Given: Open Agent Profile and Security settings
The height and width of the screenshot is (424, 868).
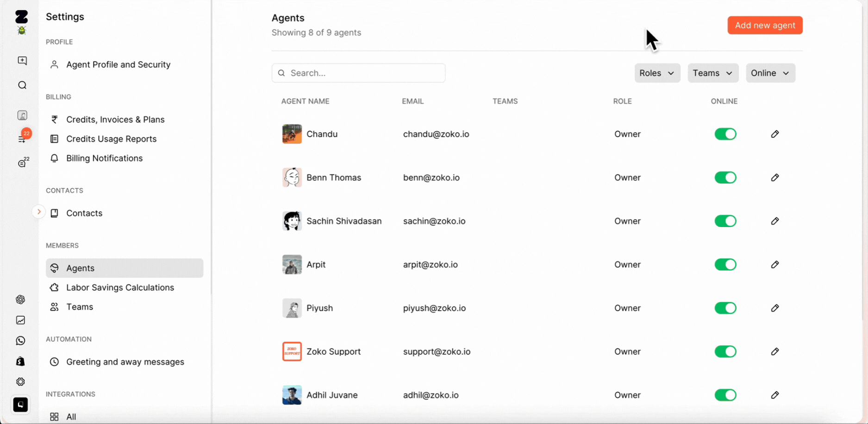Looking at the screenshot, I should pos(125,64).
